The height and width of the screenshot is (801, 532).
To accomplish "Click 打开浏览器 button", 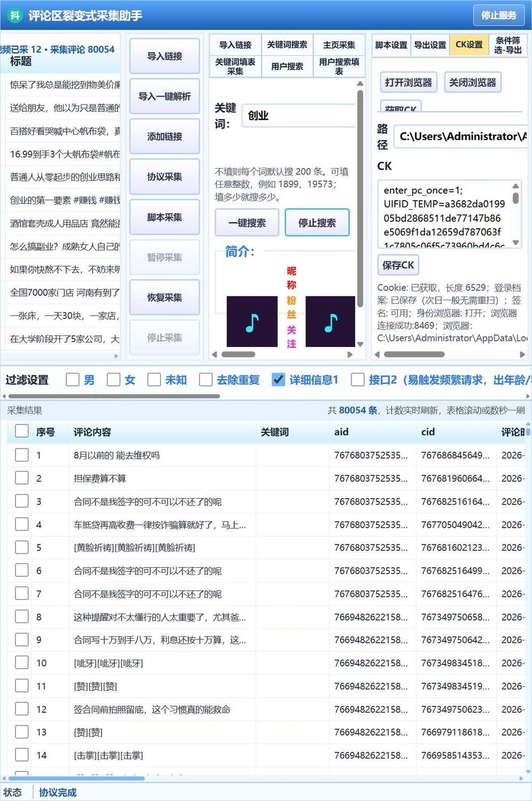I will click(x=409, y=82).
